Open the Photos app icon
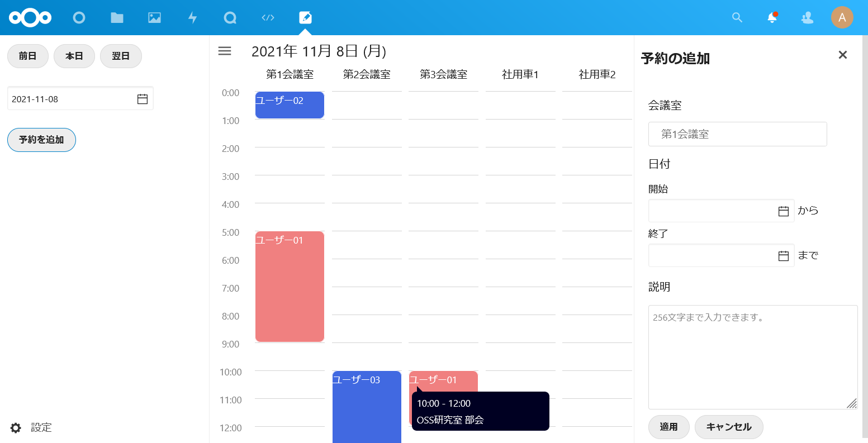 tap(154, 18)
